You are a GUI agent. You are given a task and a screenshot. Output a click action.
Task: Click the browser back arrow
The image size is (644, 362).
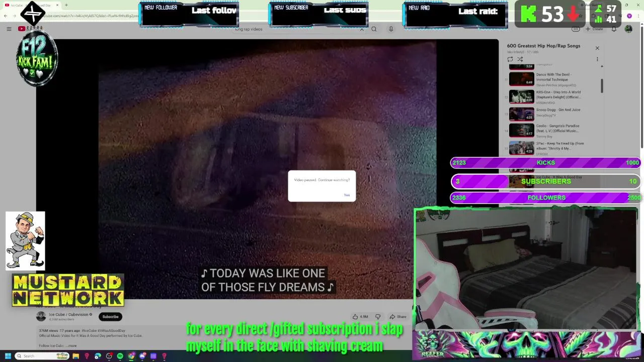click(x=6, y=16)
